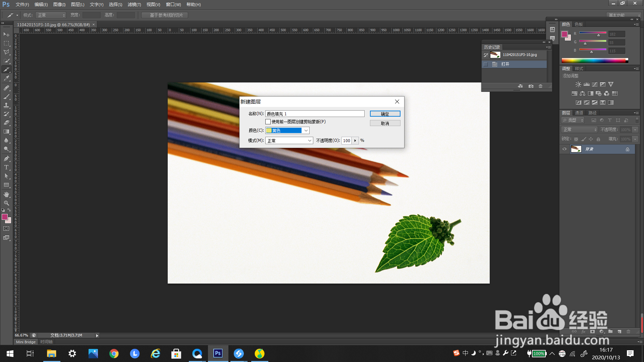The width and height of the screenshot is (644, 362).
Task: Open Photoshop from the Windows taskbar
Action: pos(218,353)
